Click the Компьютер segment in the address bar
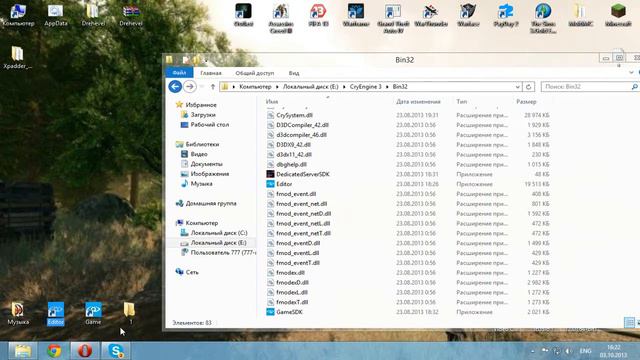This screenshot has height=360, width=640. [255, 87]
